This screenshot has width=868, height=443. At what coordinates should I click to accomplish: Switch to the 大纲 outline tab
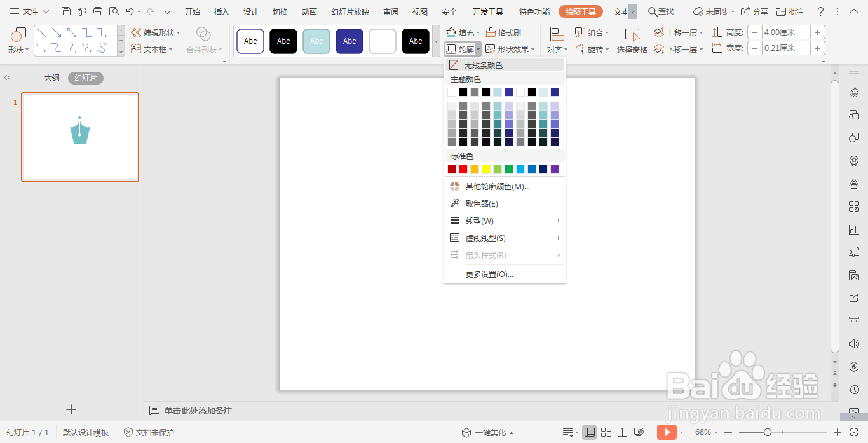[x=51, y=78]
